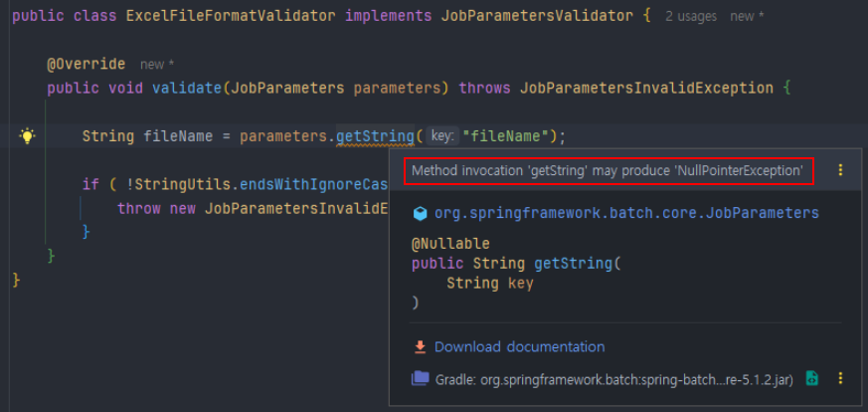Viewport: 868px width, 412px height.
Task: Click the "fileName" string literal
Action: pos(506,136)
